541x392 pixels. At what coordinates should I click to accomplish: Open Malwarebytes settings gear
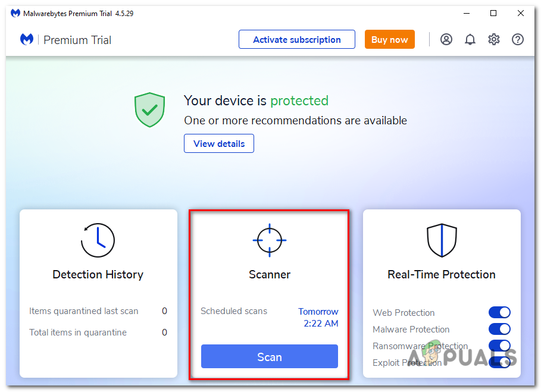[x=494, y=39]
